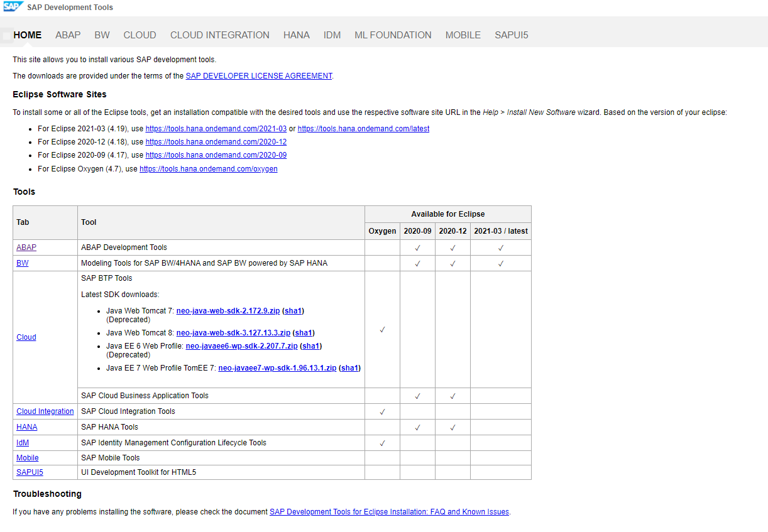Follow the ABAP link in Tools table
Screen dimensions: 768x532
click(26, 247)
